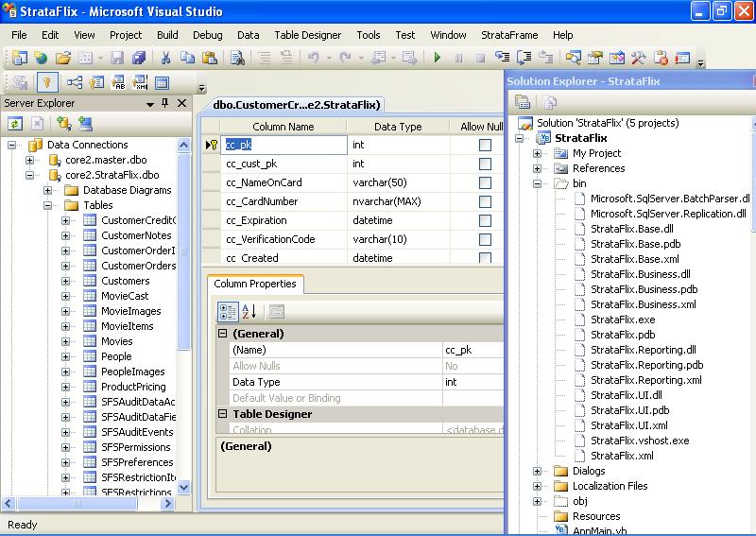756x536 pixels.
Task: Select the Customers table in Server Explorer
Action: [x=125, y=281]
